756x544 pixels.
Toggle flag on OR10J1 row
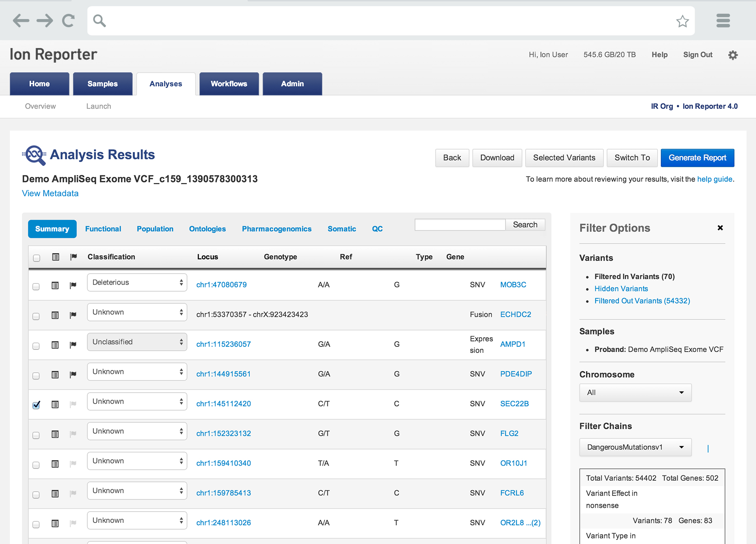pyautogui.click(x=73, y=463)
